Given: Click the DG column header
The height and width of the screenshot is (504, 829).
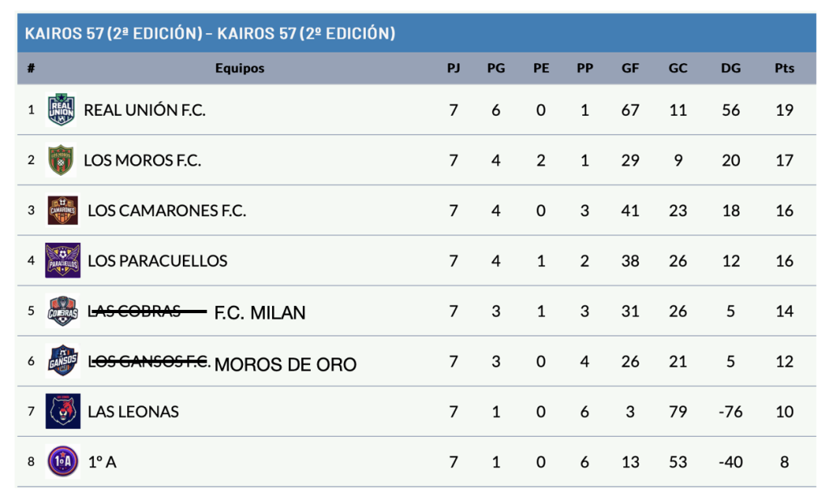Looking at the screenshot, I should click(730, 68).
